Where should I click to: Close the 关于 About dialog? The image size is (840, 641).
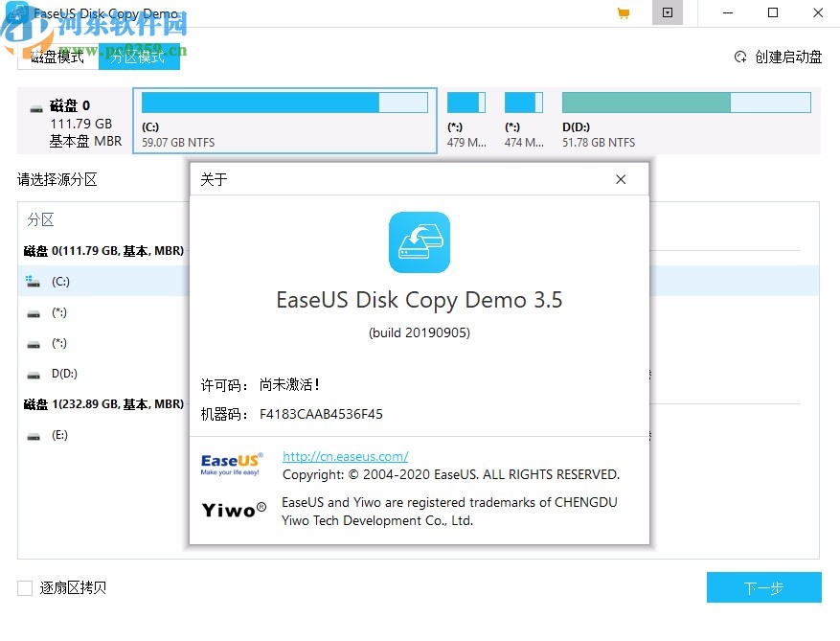(621, 179)
